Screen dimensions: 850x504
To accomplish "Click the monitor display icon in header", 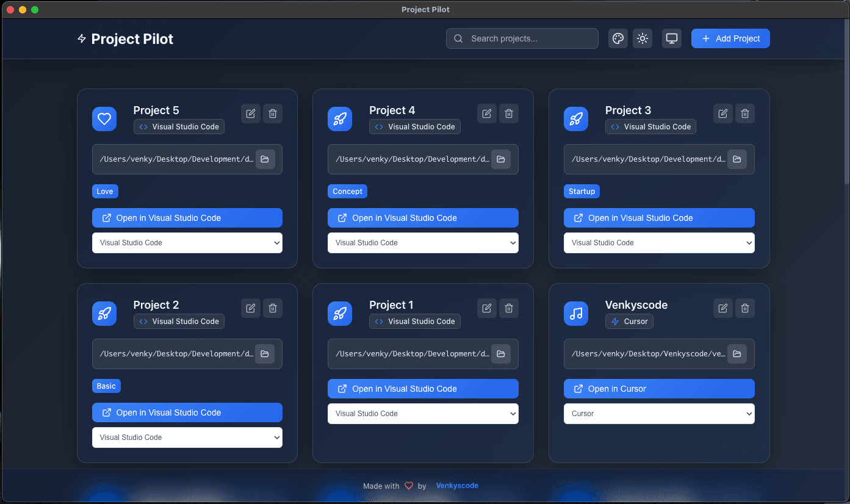I will pyautogui.click(x=672, y=38).
